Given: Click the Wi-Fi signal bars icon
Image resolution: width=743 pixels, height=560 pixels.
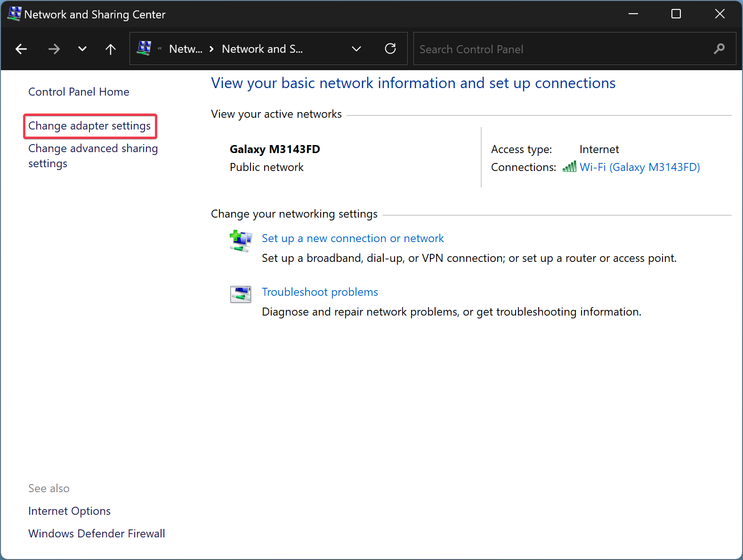Looking at the screenshot, I should 569,167.
